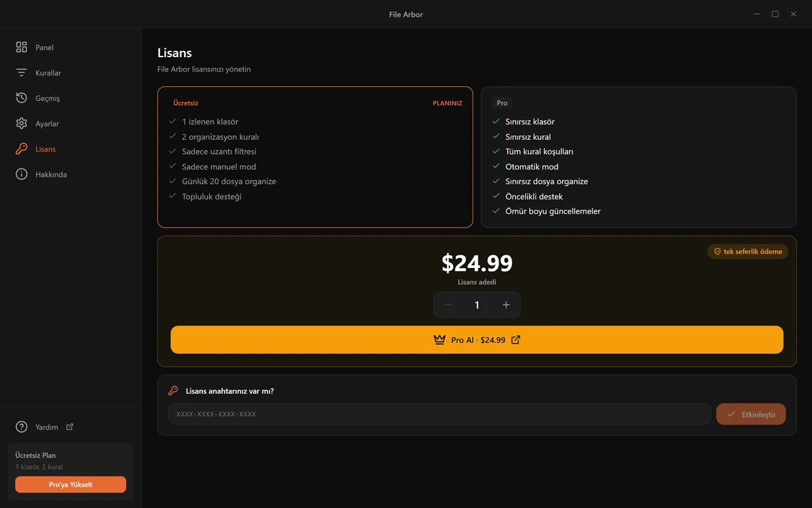Open the Geçmiş history icon
This screenshot has width=812, height=508.
coord(22,98)
